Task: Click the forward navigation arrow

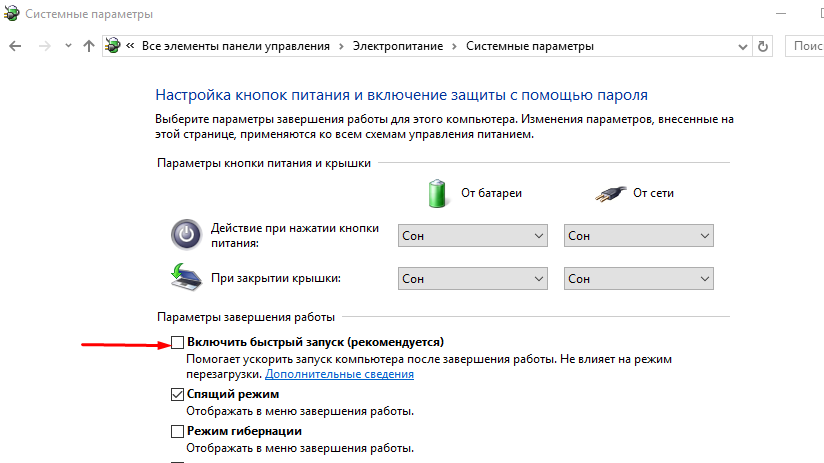Action: coord(45,46)
